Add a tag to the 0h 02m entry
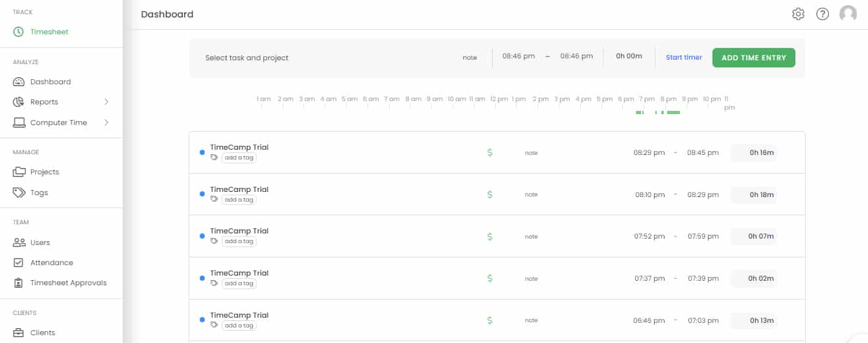This screenshot has height=343, width=868. click(x=239, y=283)
